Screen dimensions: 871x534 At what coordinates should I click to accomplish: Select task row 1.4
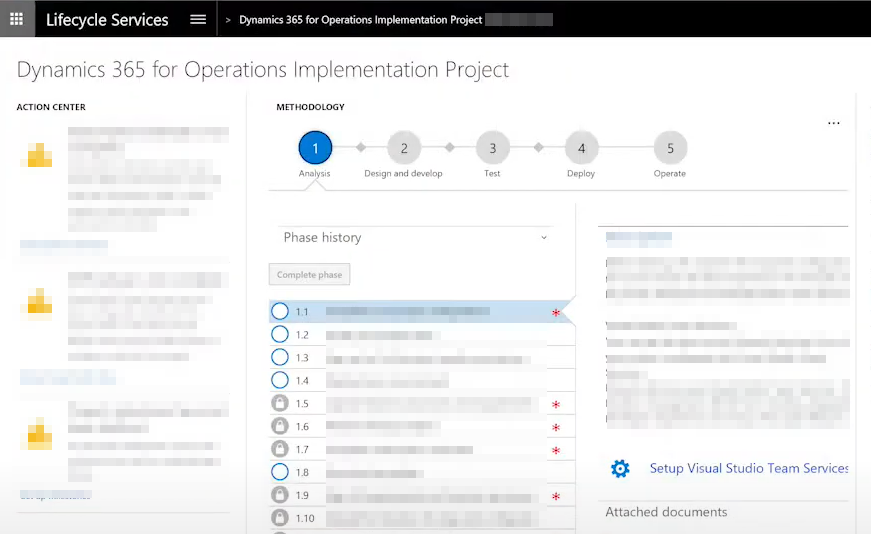[422, 381]
